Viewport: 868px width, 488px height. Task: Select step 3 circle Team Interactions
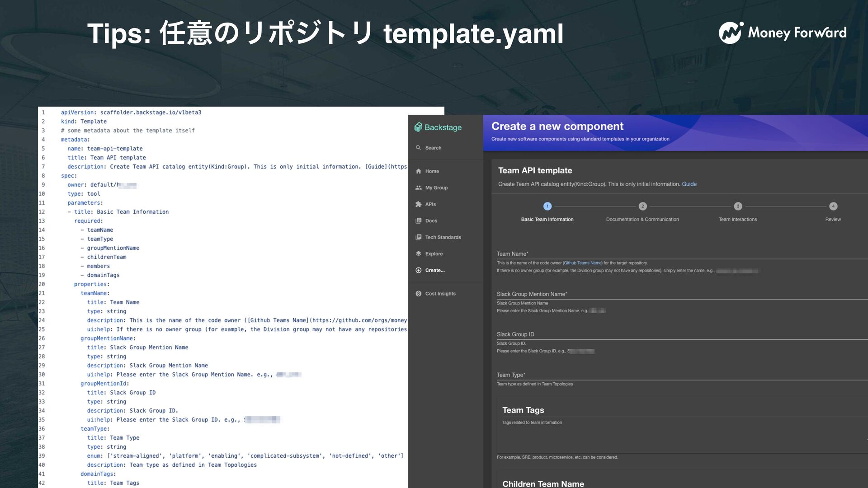coord(738,206)
